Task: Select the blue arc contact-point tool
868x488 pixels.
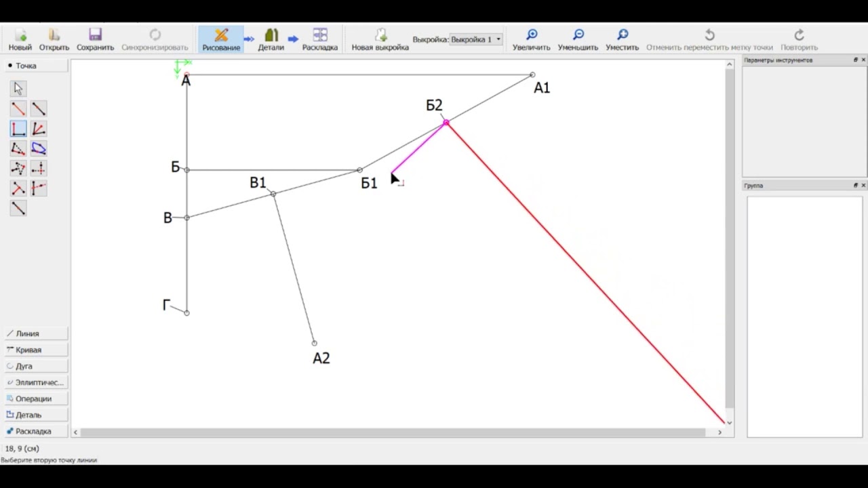Action: 38,148
